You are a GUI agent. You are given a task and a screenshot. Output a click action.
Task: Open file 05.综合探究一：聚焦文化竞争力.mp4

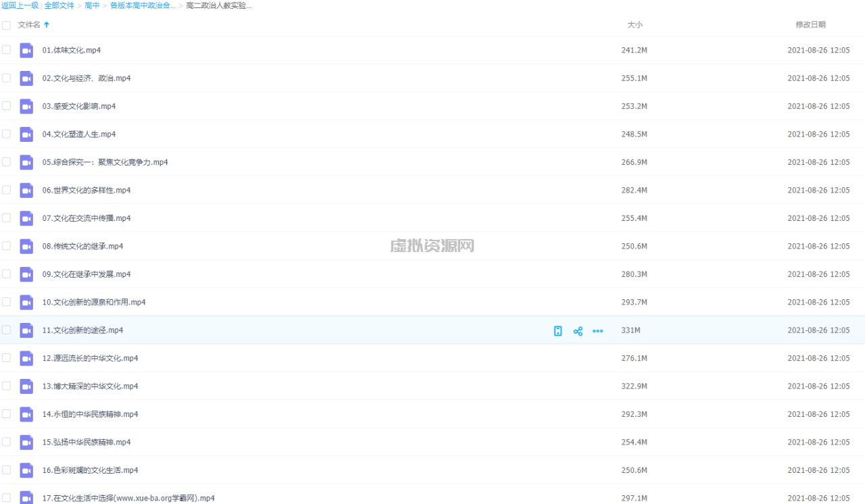point(105,162)
